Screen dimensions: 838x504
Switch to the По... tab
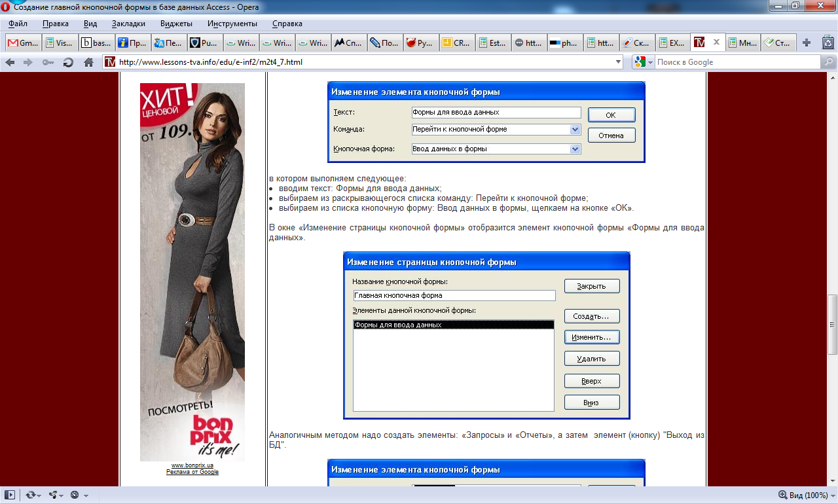(384, 43)
